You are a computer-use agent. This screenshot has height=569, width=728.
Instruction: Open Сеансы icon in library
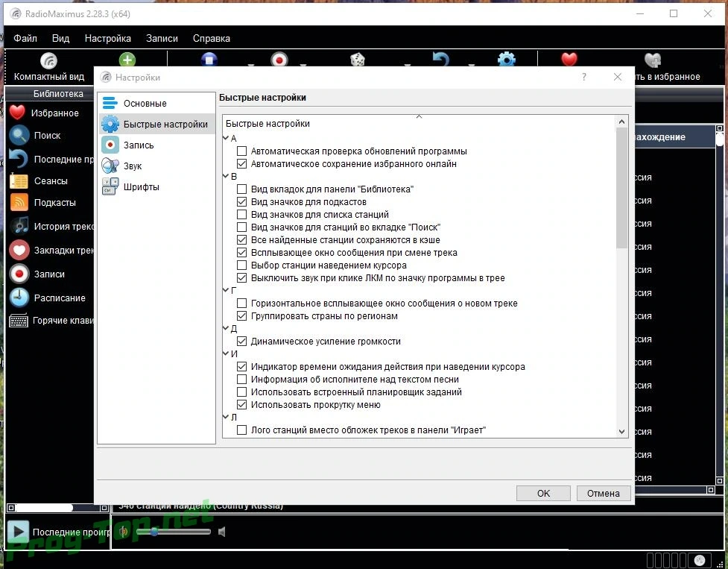(x=19, y=180)
